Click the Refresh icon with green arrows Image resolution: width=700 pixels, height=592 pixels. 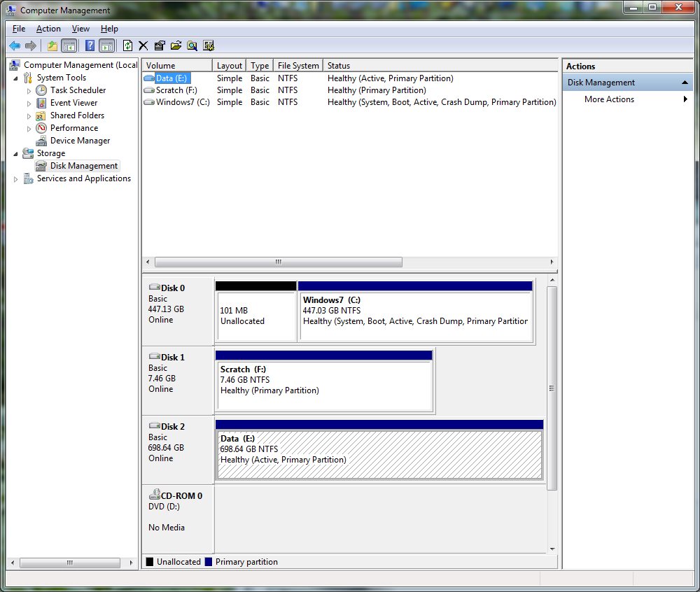[127, 45]
